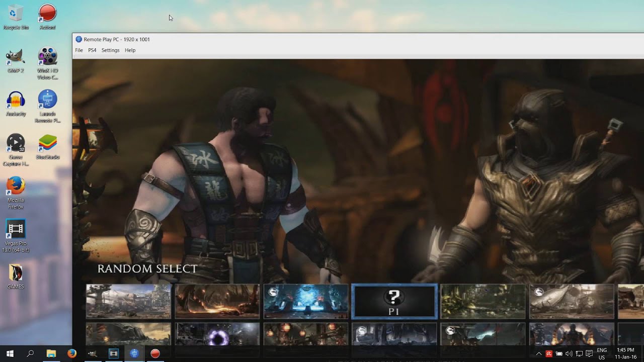
Task: Select the crashed aircraft stage thumbnail
Action: 572,301
